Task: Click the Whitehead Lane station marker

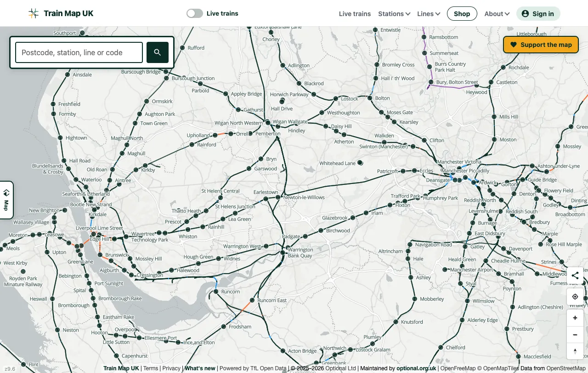Action: coord(360,163)
